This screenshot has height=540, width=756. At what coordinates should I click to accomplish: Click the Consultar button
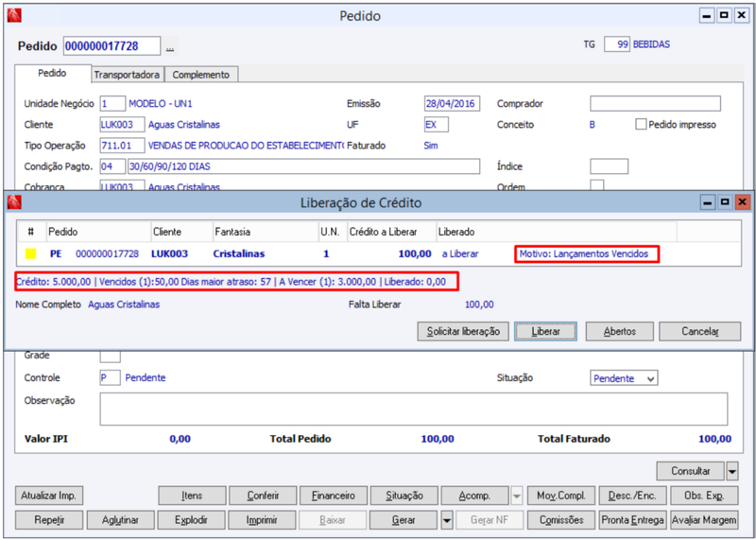691,472
